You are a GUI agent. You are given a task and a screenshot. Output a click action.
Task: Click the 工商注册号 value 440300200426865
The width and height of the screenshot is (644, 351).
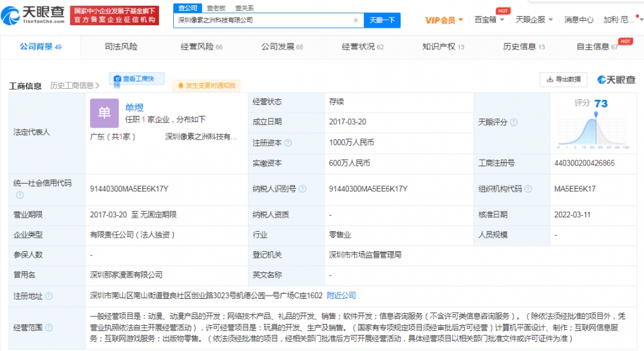point(585,163)
